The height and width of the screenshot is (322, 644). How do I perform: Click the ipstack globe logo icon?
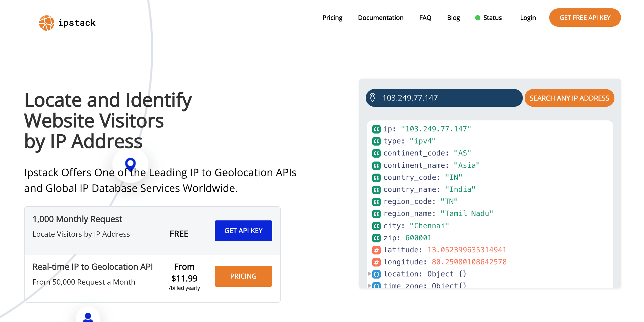pyautogui.click(x=47, y=23)
